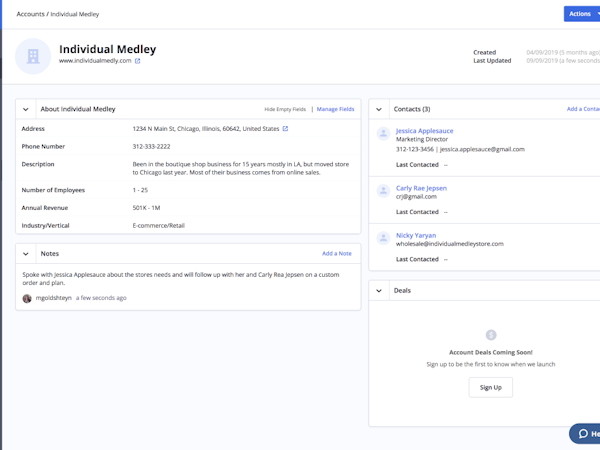Open Jessica Applesauce contact name link
This screenshot has width=600, height=450.
pos(424,131)
